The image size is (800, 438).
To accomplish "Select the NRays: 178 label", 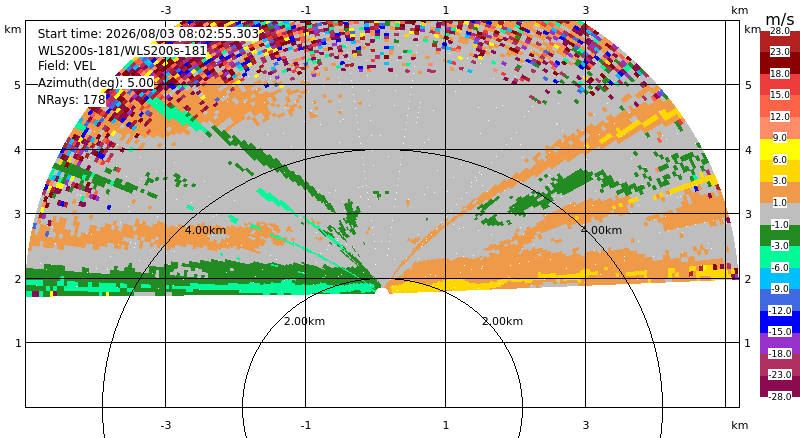I will pyautogui.click(x=71, y=100).
